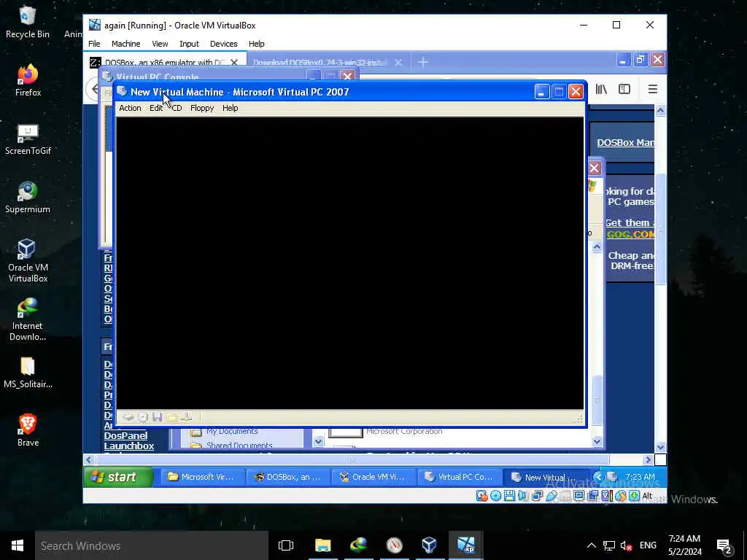This screenshot has width=747, height=560.
Task: Select DOSBox x86 emulator Firefox tab
Action: tap(164, 63)
